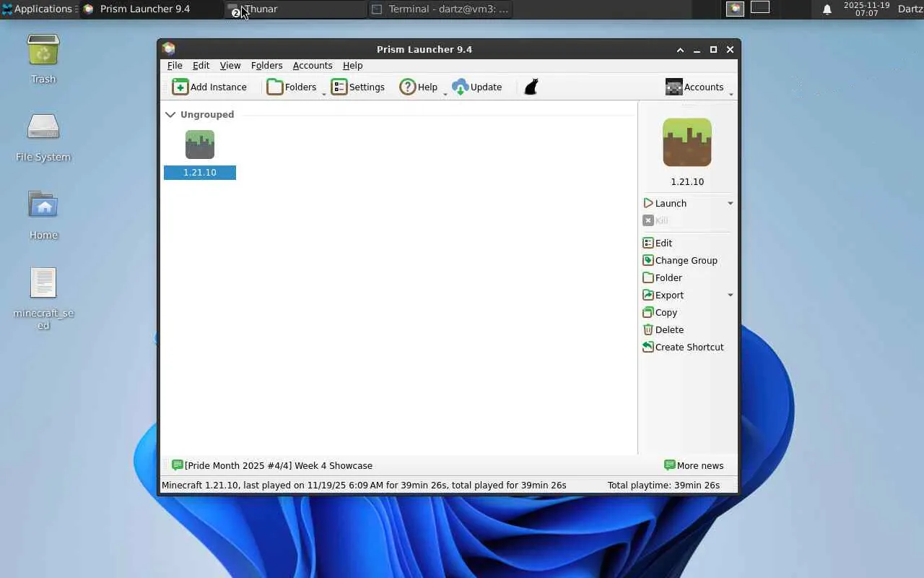Image resolution: width=924 pixels, height=578 pixels.
Task: Select the File System desktop icon
Action: (43, 137)
